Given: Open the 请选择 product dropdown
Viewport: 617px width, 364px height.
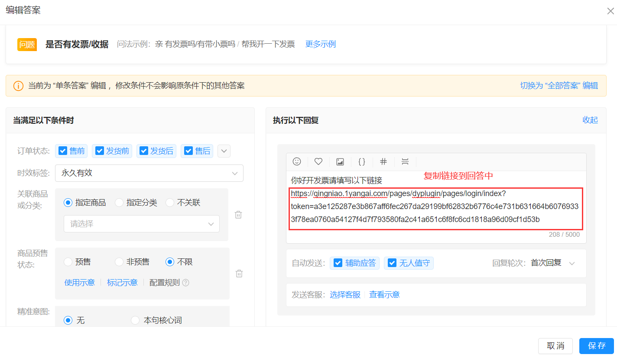Looking at the screenshot, I should [142, 224].
